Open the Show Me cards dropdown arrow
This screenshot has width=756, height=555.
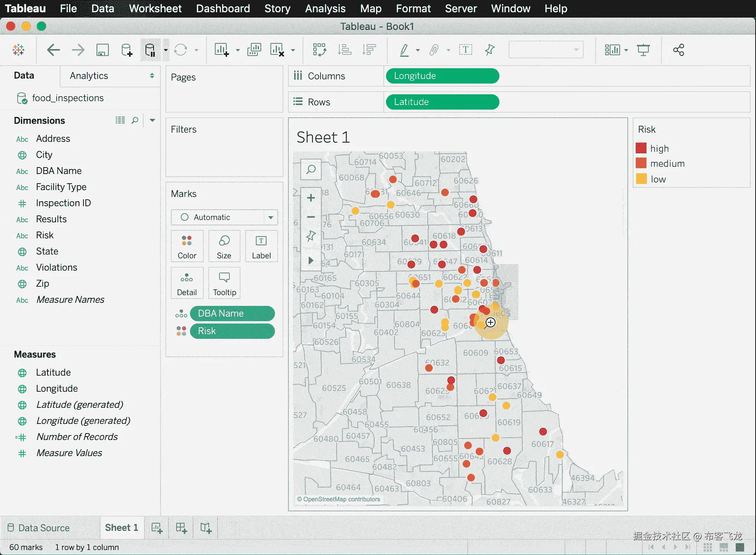[626, 50]
